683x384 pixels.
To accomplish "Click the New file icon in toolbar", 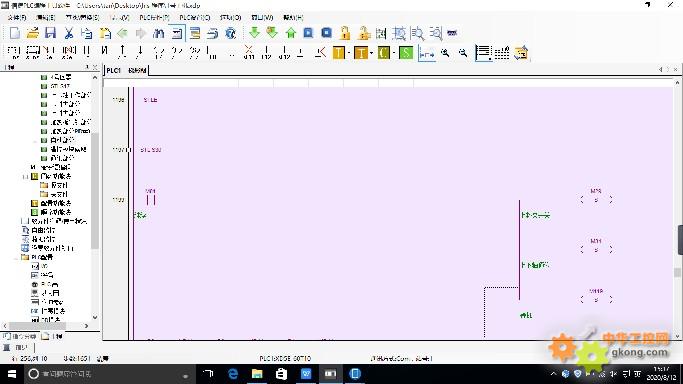I will tap(14, 33).
